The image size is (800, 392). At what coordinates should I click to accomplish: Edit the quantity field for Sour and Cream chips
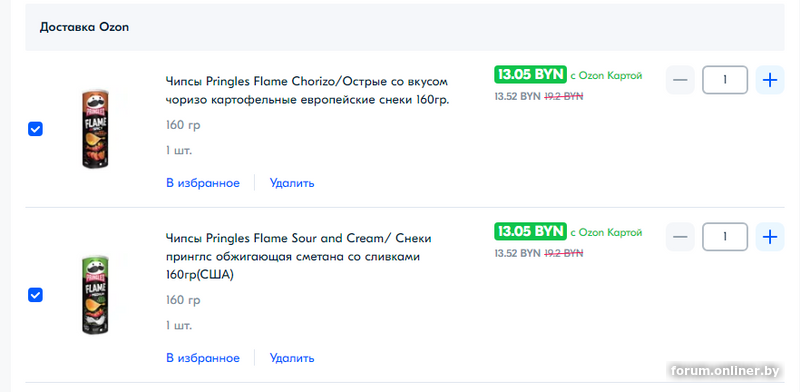[725, 237]
